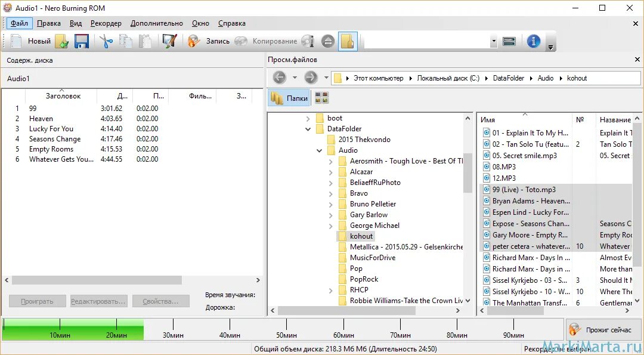Open the Правка menu

click(x=48, y=23)
